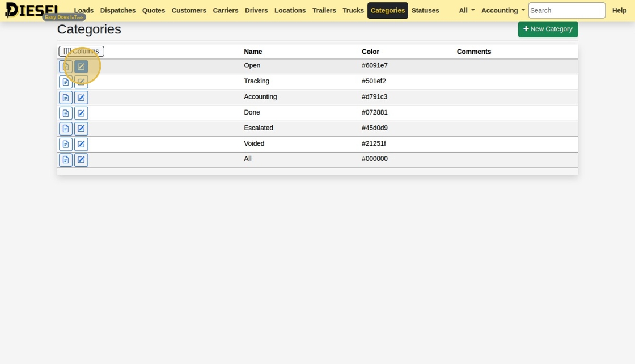Navigate to Quotes
Viewport: 635px width, 364px height.
(154, 11)
